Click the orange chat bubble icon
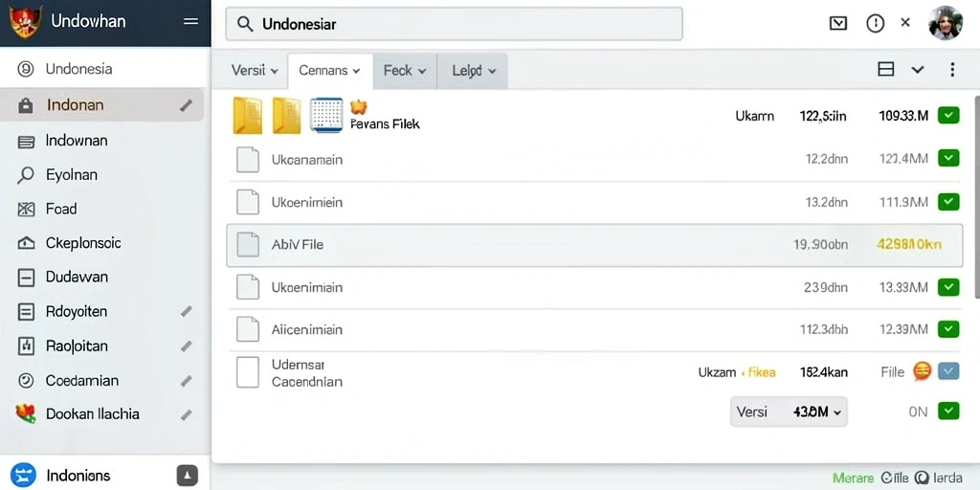 coord(922,371)
